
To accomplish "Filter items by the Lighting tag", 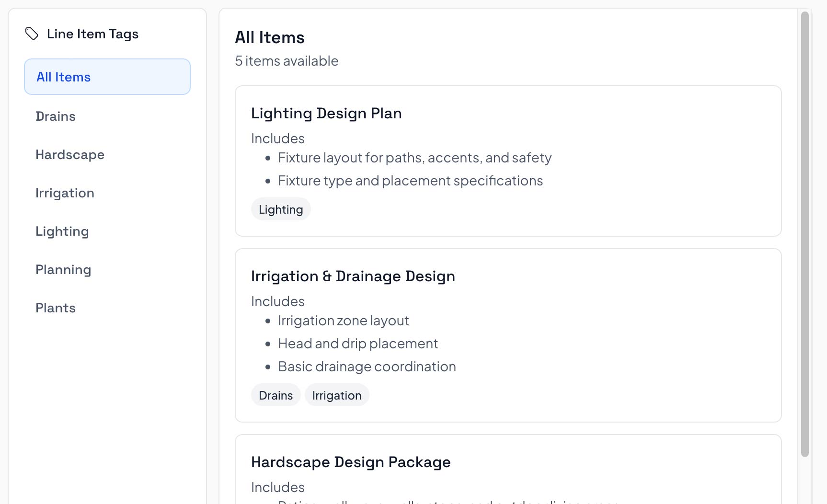I will (x=62, y=231).
